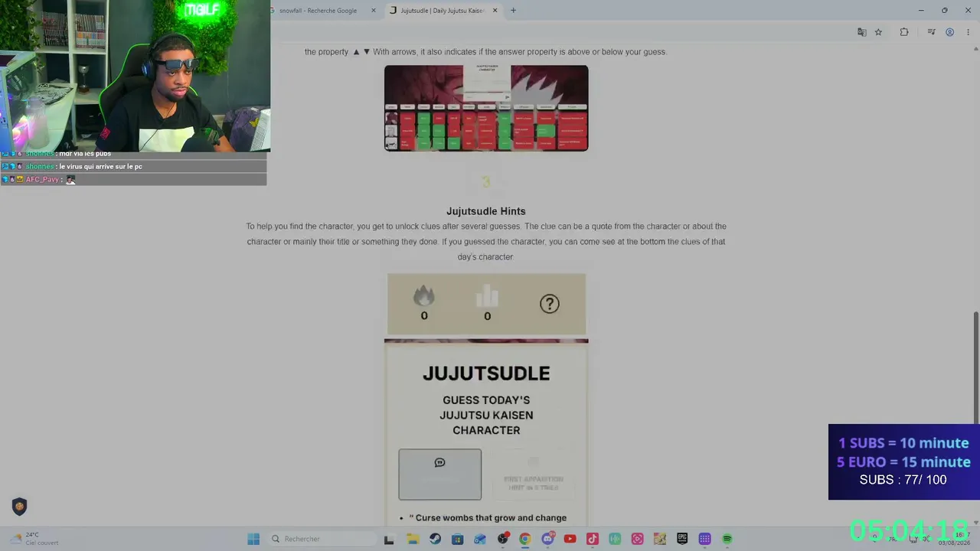Click the First Apparition hint button
Viewport: 980px width, 551px height.
click(533, 474)
